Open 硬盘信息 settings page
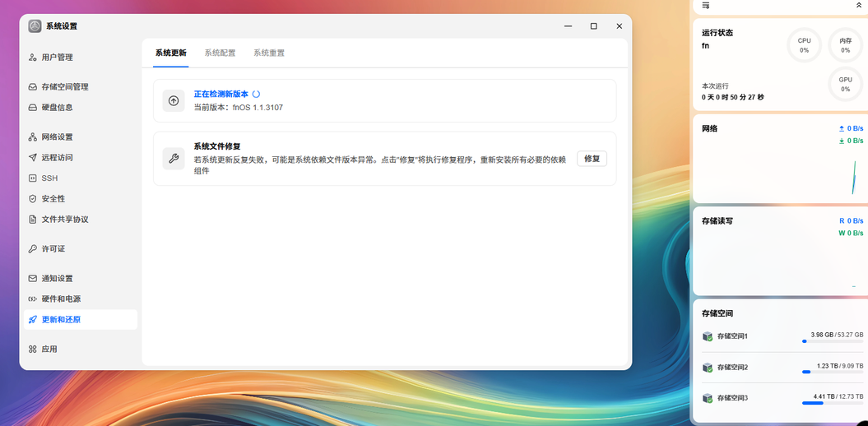The height and width of the screenshot is (426, 868). point(81,108)
